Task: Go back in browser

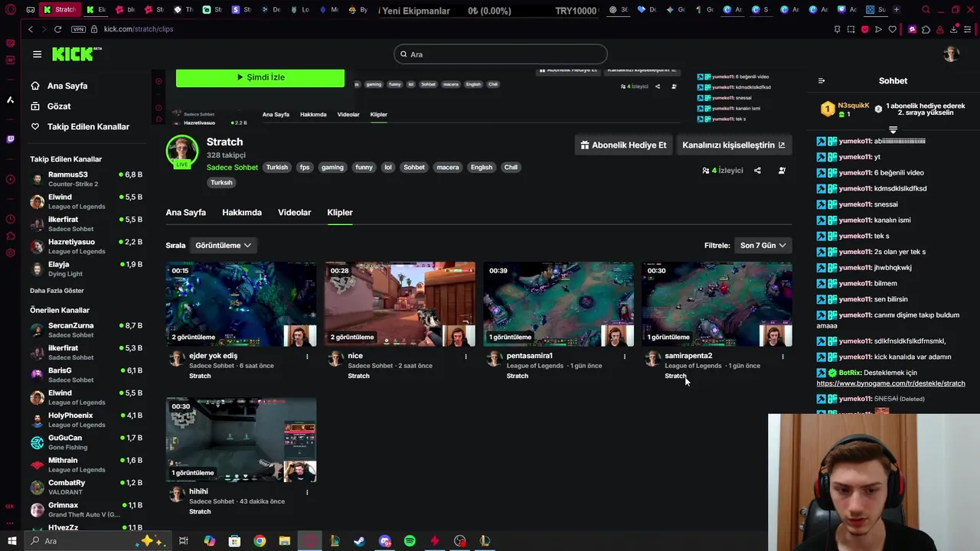Action: (31, 29)
